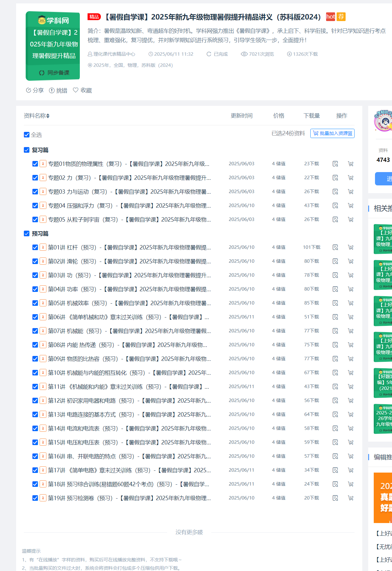392x571 pixels.
Task: Preview 第12讲 初识家用电器和电路 document
Action: pyautogui.click(x=335, y=400)
